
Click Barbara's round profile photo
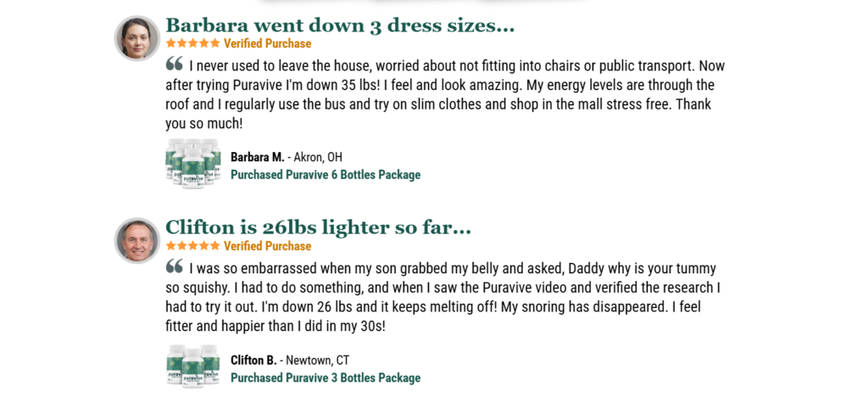coord(137,38)
